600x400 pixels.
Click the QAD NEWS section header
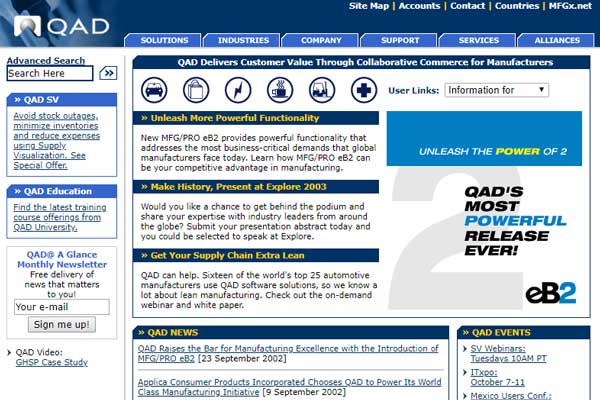click(291, 333)
